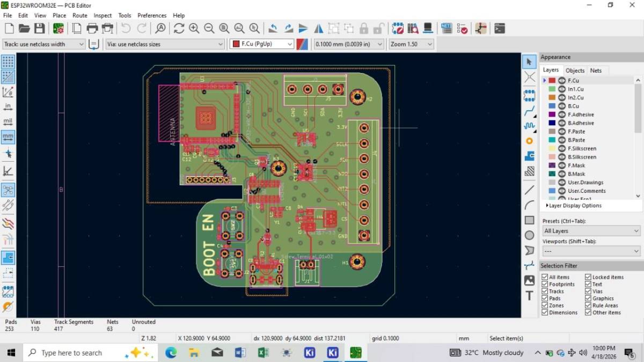644x362 pixels.
Task: Select the Add Reference Image tool
Action: [529, 280]
